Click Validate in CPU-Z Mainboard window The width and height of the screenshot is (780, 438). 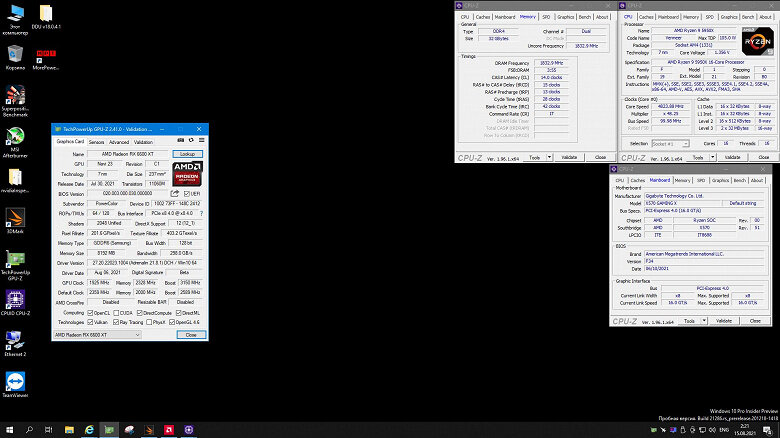(x=724, y=321)
